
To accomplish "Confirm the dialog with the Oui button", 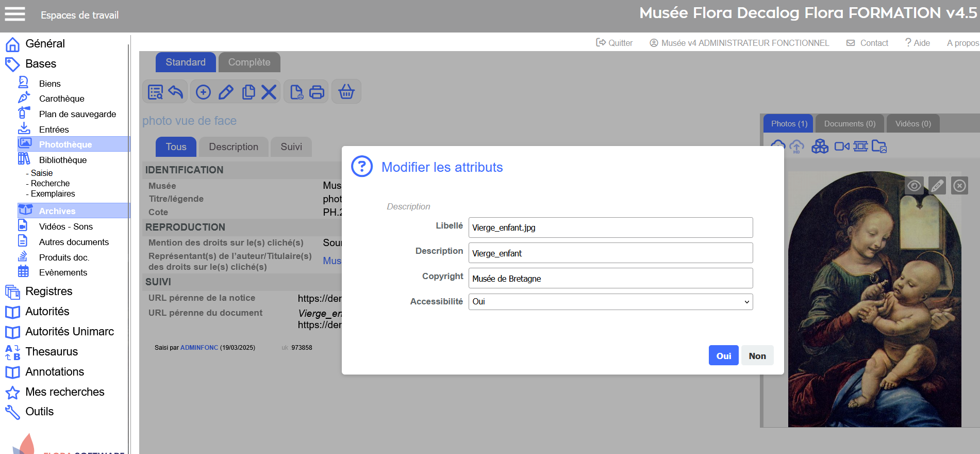I will pos(723,355).
